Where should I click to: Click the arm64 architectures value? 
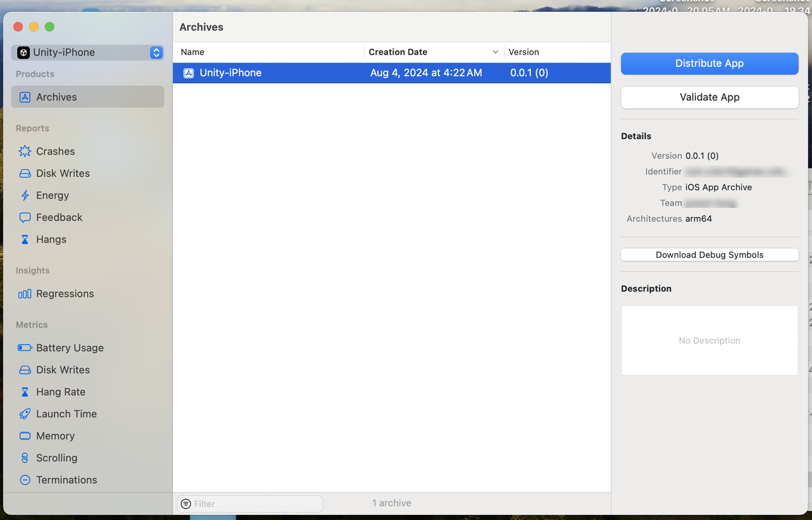coord(699,219)
